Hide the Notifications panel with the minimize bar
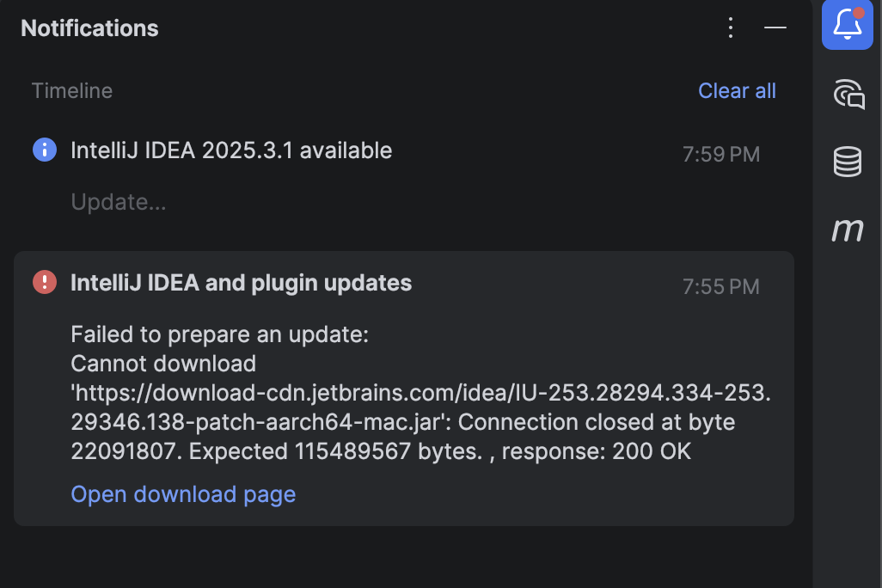The width and height of the screenshot is (882, 588). (x=775, y=28)
